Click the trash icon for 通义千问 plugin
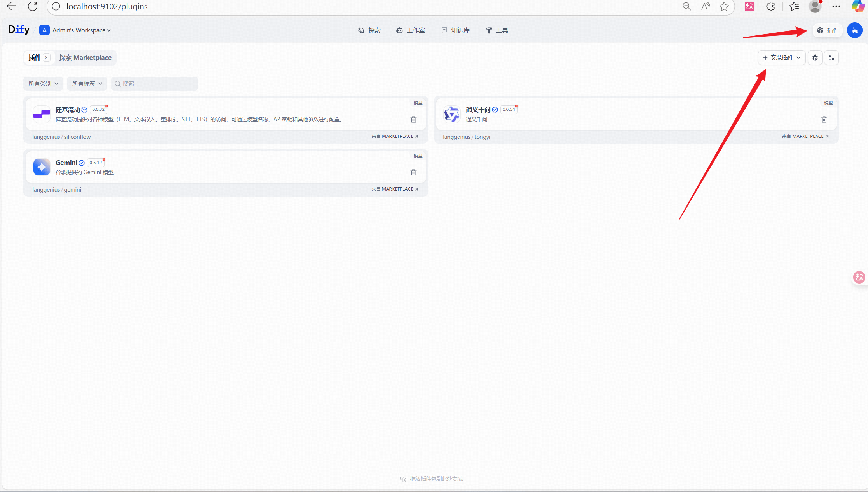The height and width of the screenshot is (492, 868). 824,119
